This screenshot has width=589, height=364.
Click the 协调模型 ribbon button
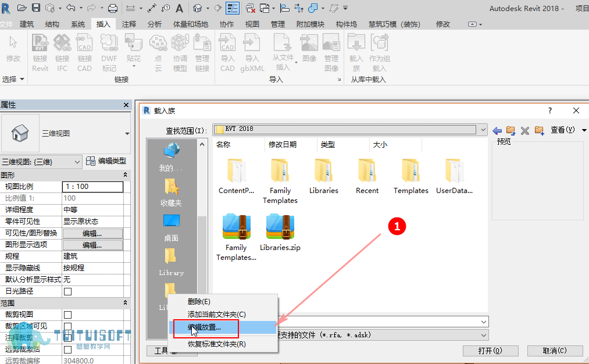180,52
